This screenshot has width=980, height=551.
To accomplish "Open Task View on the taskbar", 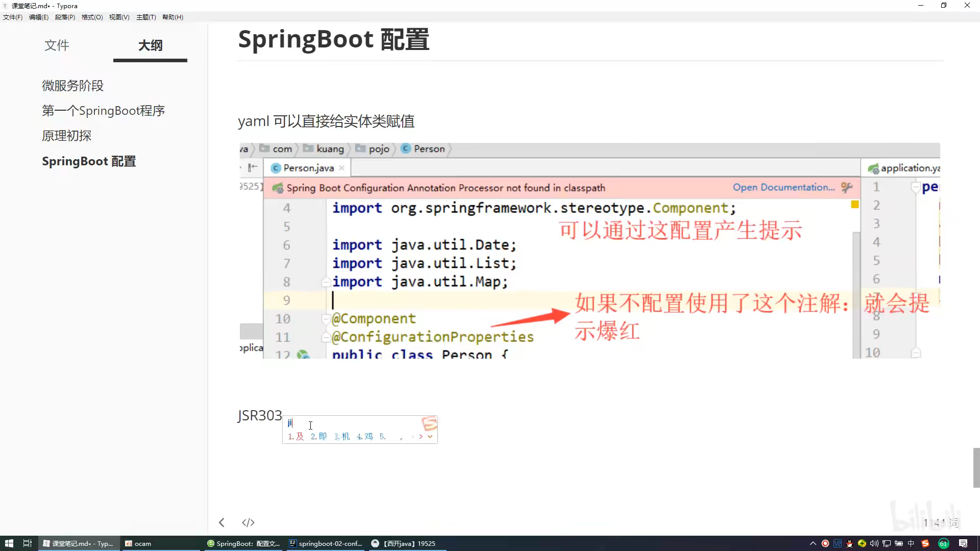I will [28, 543].
